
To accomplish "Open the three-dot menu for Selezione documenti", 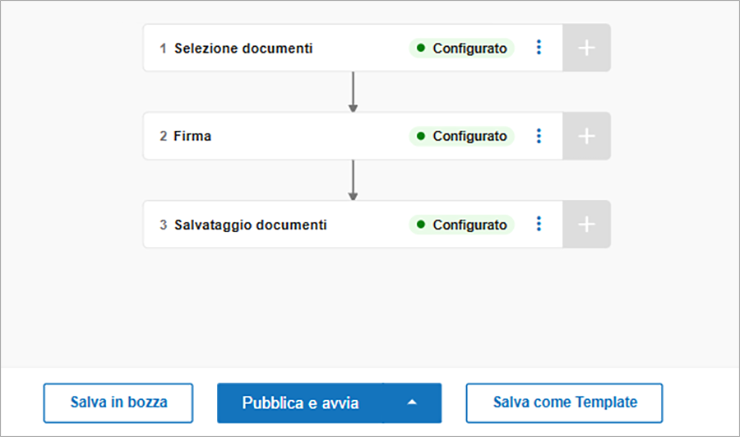I will (x=539, y=48).
